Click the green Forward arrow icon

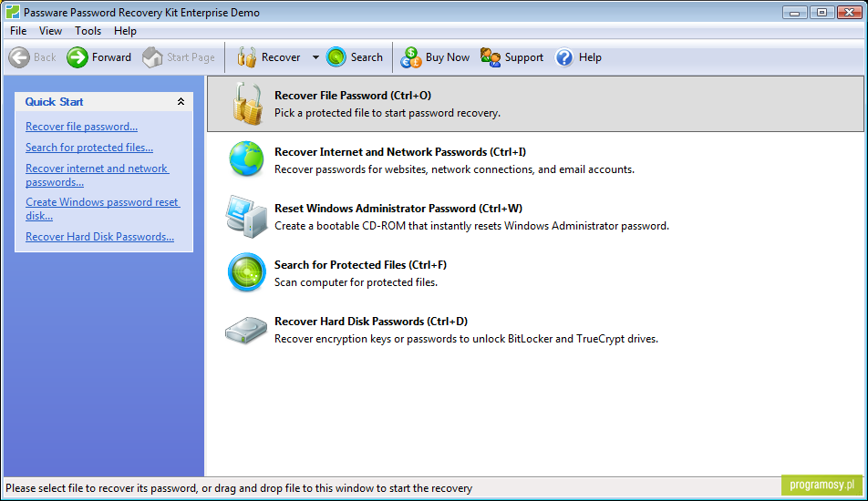click(77, 57)
